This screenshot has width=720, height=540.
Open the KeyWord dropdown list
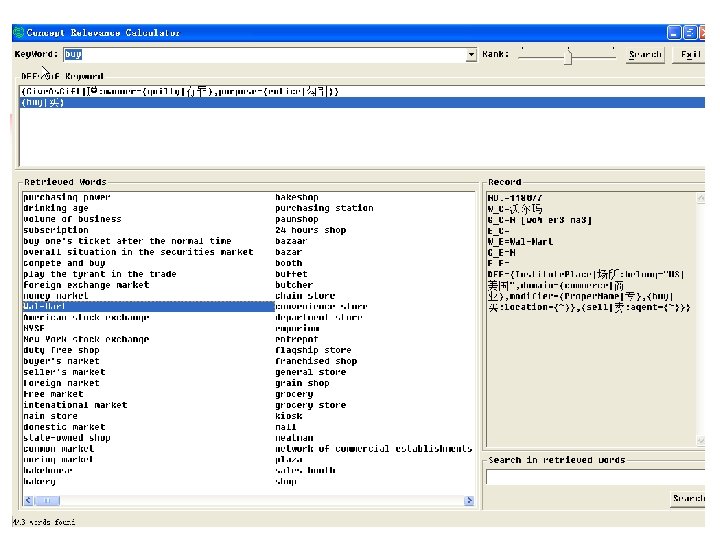click(471, 55)
